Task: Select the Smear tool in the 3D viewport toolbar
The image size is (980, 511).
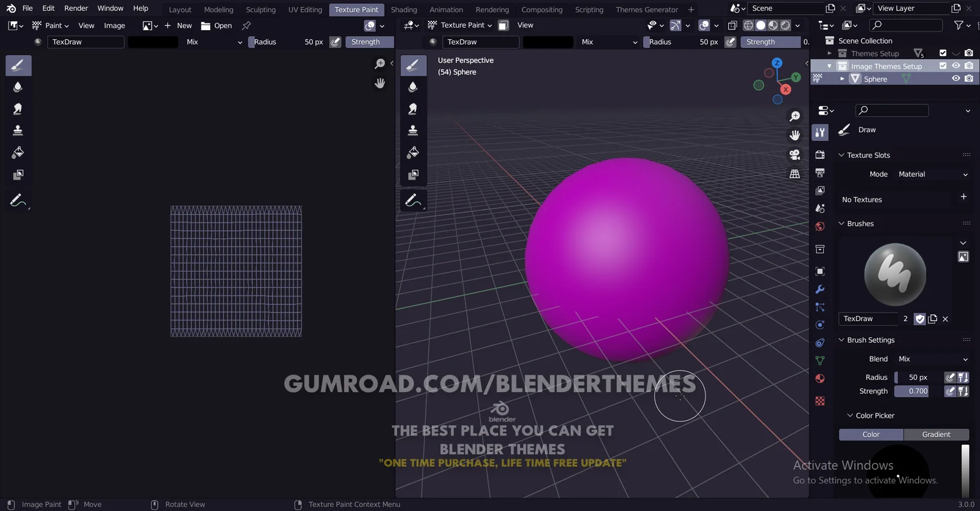Action: point(413,109)
